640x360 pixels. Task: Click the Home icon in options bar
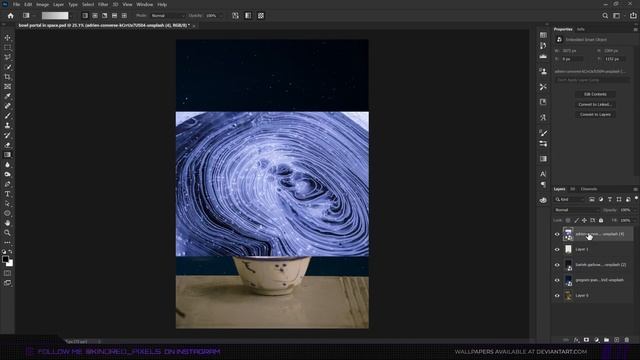click(x=11, y=16)
